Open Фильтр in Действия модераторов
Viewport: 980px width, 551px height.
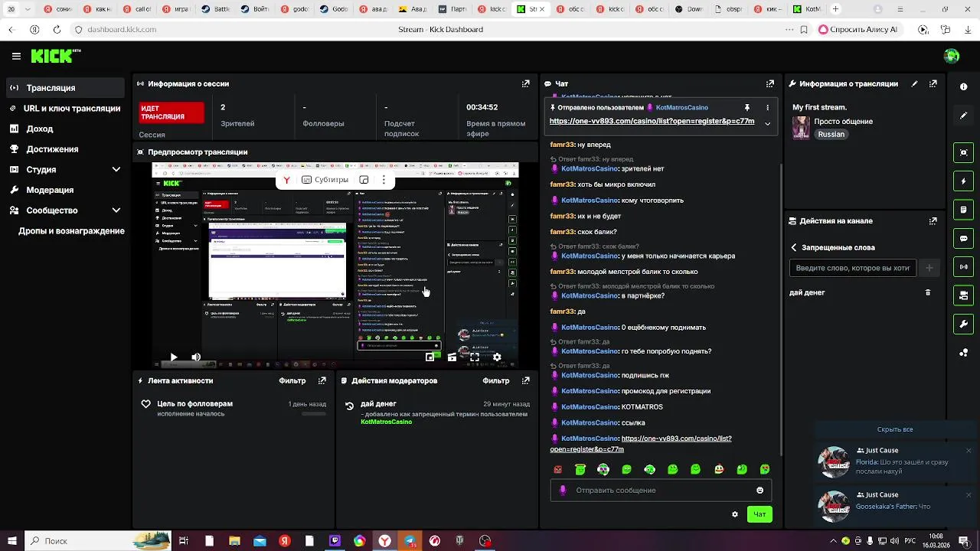coord(496,380)
